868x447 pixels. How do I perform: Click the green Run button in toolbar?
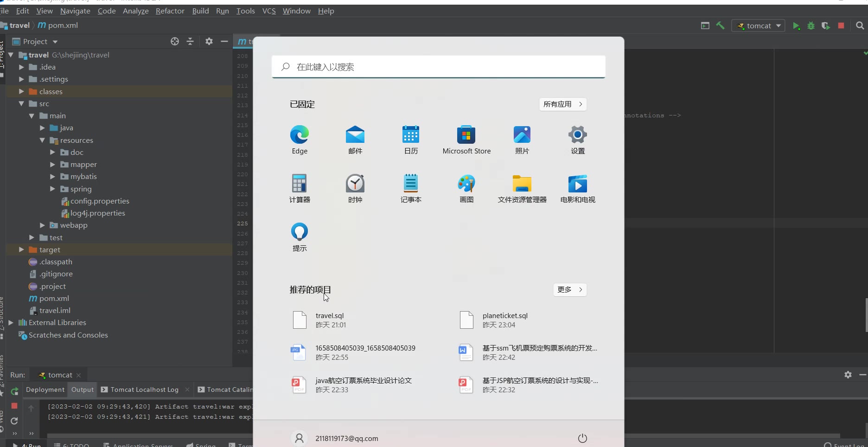coord(796,26)
